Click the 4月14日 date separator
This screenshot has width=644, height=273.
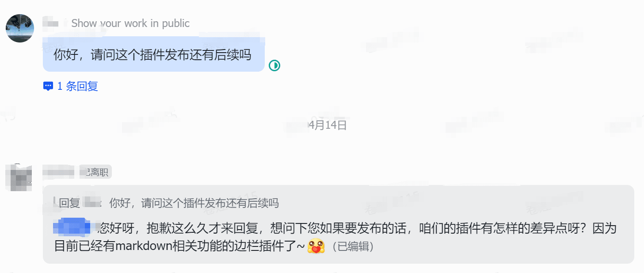(327, 125)
